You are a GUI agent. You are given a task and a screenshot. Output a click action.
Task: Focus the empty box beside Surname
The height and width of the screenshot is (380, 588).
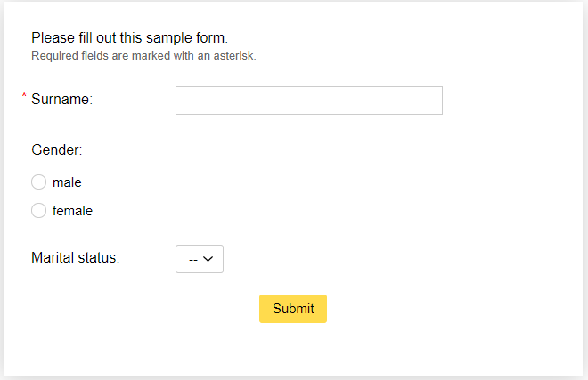tap(308, 101)
